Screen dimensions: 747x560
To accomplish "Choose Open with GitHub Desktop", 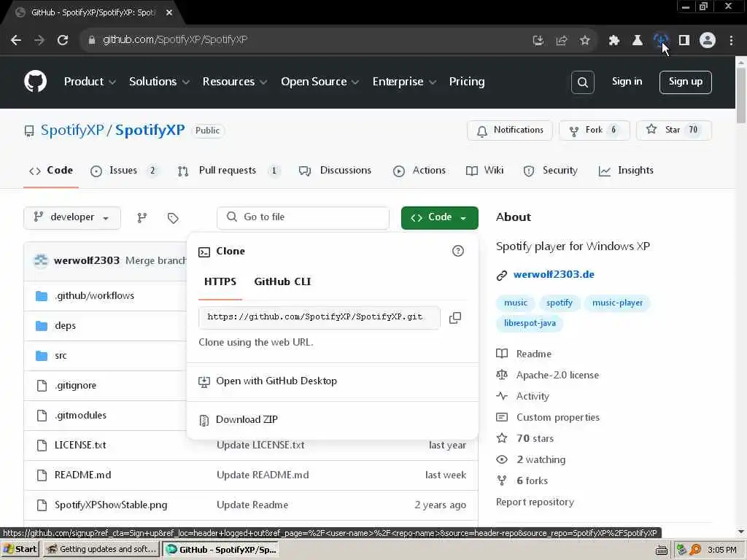I will pyautogui.click(x=276, y=381).
